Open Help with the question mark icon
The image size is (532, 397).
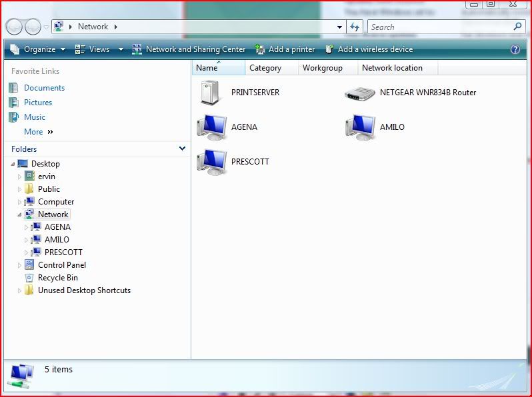(x=515, y=49)
